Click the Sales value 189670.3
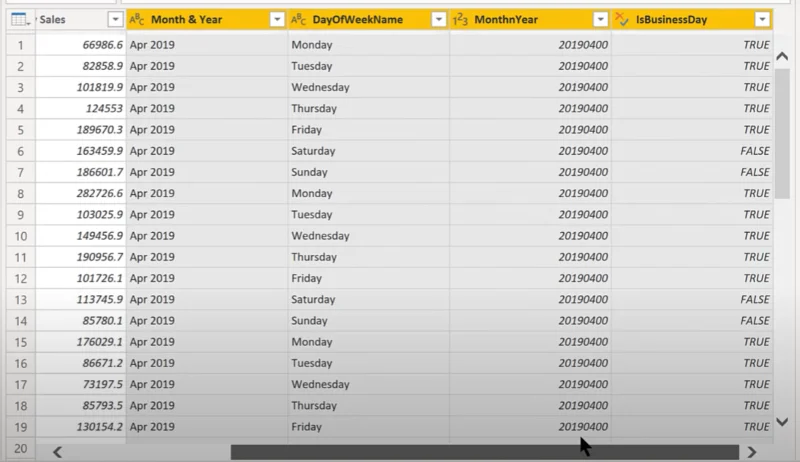 coord(99,130)
